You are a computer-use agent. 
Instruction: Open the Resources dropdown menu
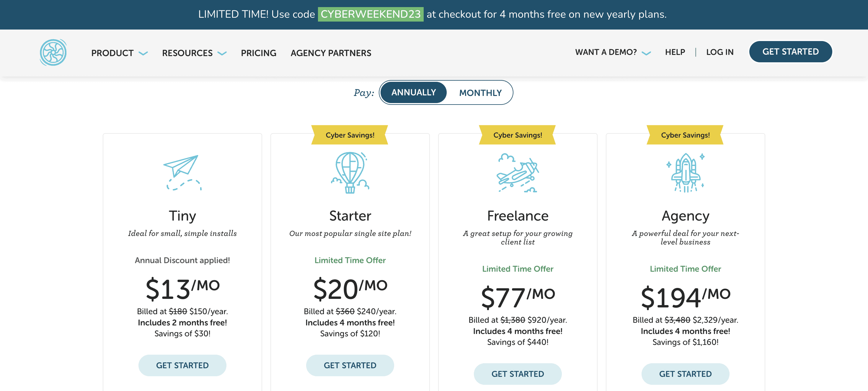point(194,53)
